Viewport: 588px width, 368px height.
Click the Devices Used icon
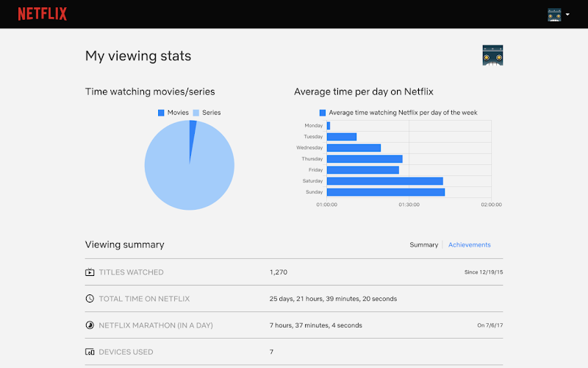click(90, 352)
